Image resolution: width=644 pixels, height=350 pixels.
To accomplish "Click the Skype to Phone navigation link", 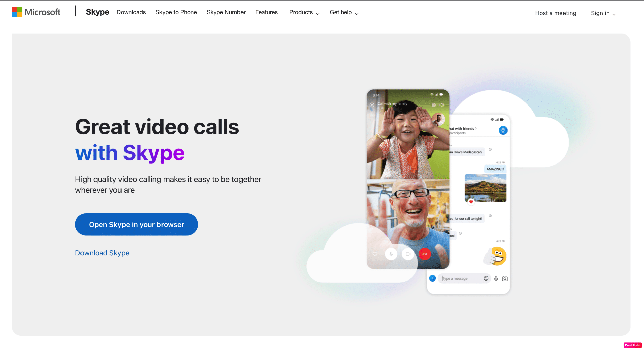I will (176, 12).
